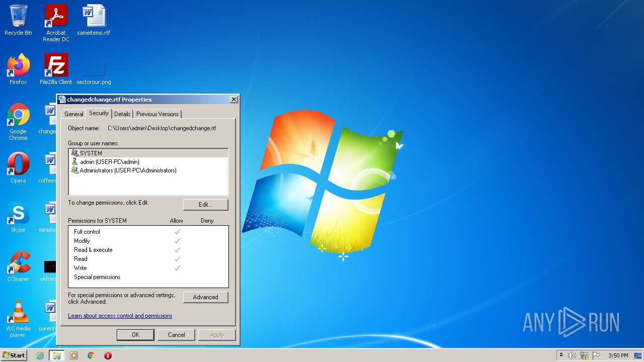644x362 pixels.
Task: Open Learn about access control link
Action: click(x=120, y=316)
